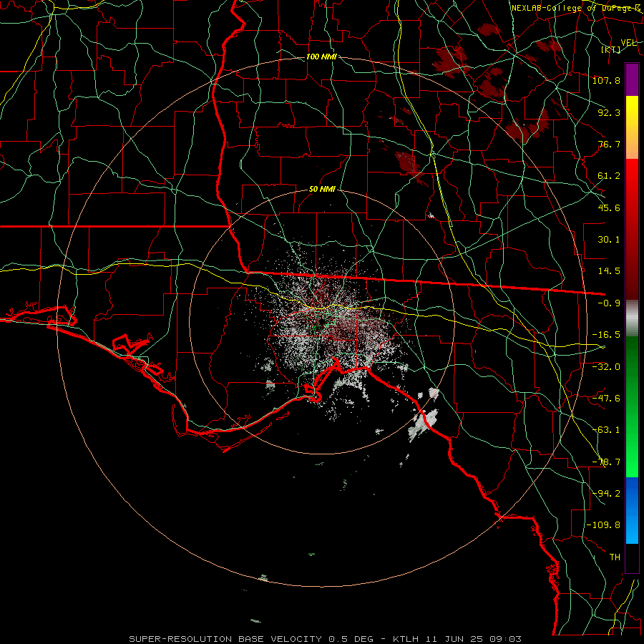Click the NEXLAB-College of DuPage credit text
Image resolution: width=644 pixels, height=644 pixels.
tap(576, 8)
